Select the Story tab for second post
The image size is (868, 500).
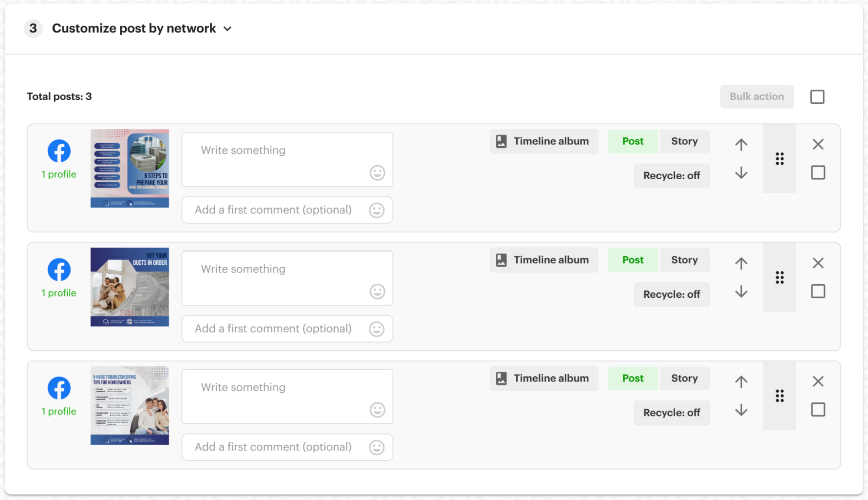click(683, 260)
